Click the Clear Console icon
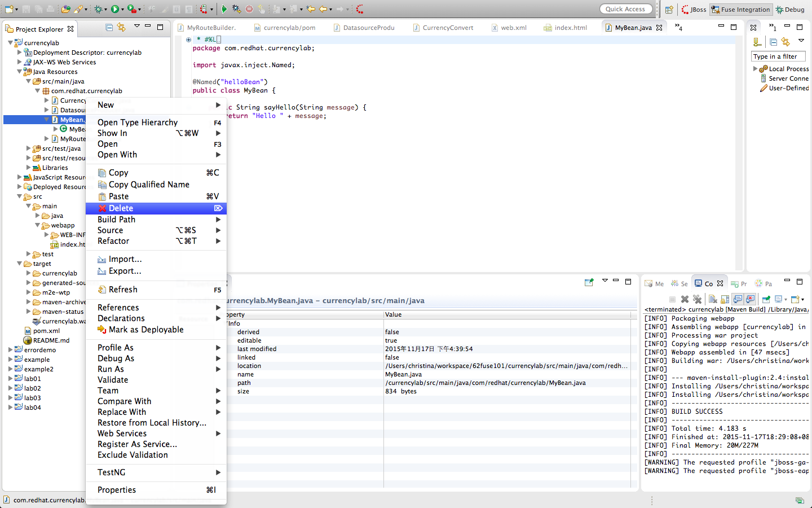Image resolution: width=812 pixels, height=508 pixels. 713,299
